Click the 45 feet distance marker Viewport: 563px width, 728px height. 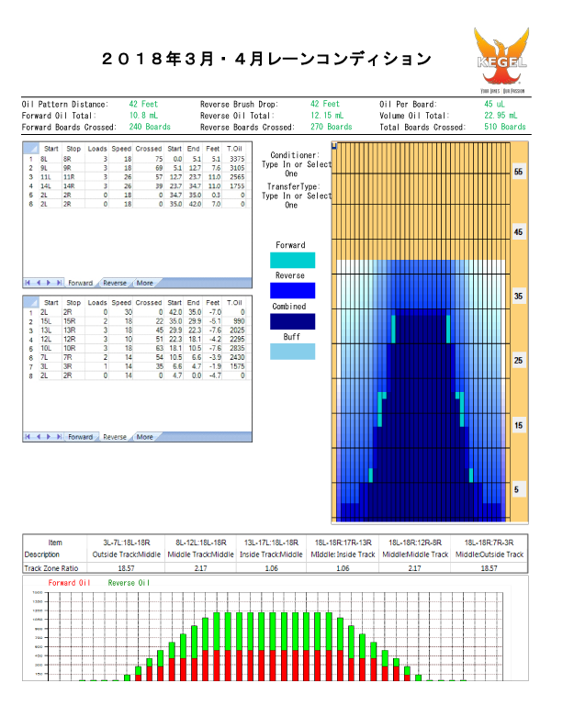click(x=518, y=233)
